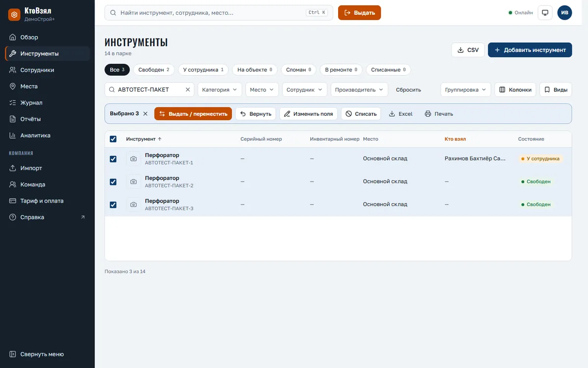
Task: Click the Списать button
Action: 361,114
